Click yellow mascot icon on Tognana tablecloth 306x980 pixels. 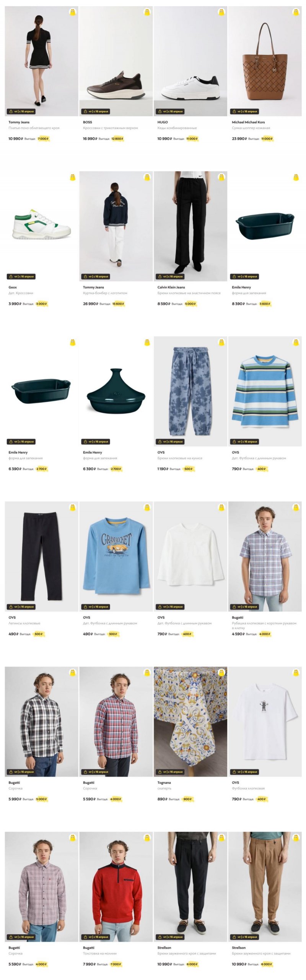point(221,673)
